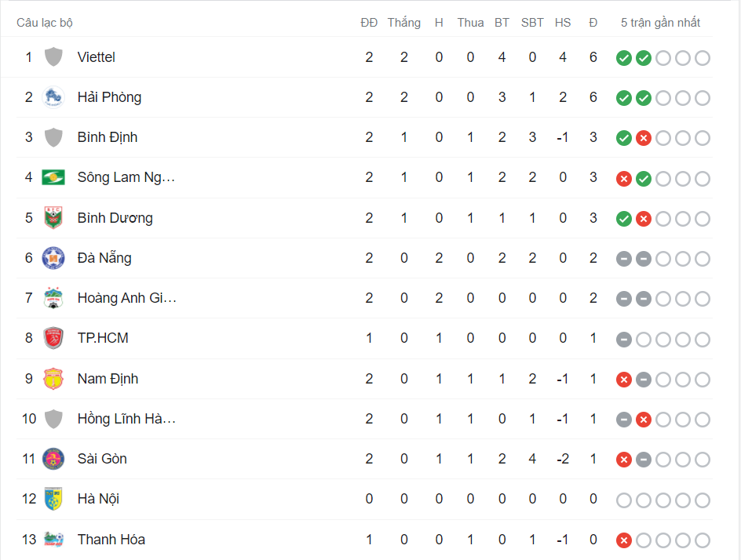Select the red loss marker in Bình Định's form
Viewport: 741px width, 560px height.
(643, 137)
